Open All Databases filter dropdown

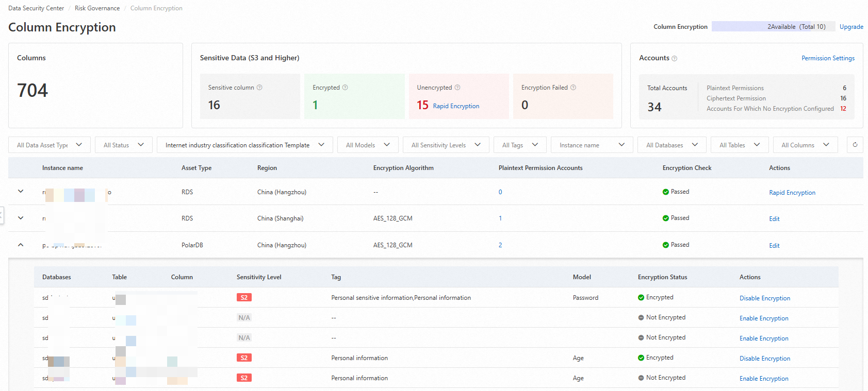coord(672,145)
